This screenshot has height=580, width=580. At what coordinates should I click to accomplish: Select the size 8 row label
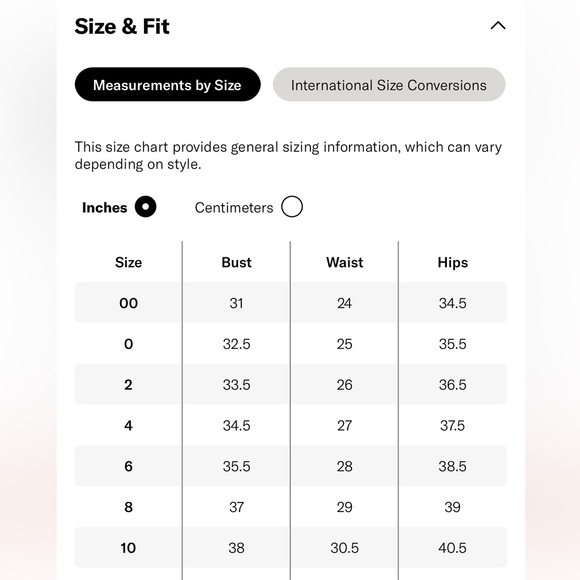128,507
